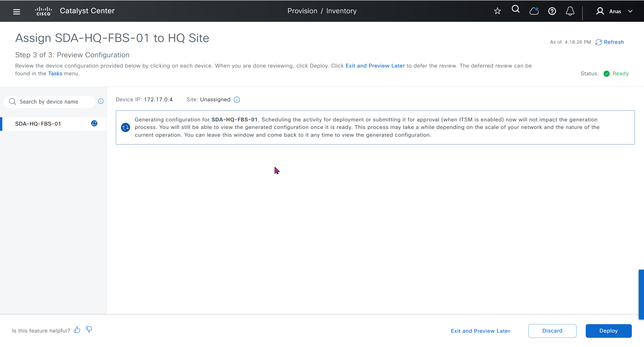This screenshot has width=644, height=347.
Task: Open the global search magnifier icon
Action: [x=515, y=9]
